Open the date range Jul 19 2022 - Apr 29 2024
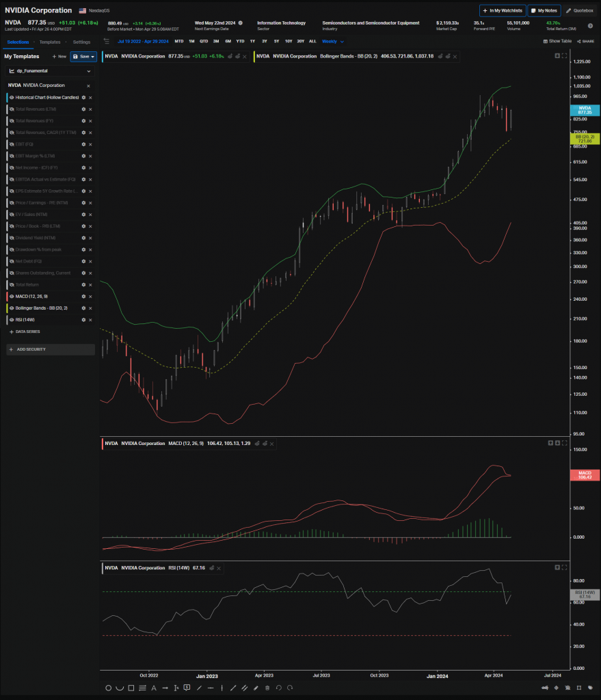Screen dimensions: 601x700 coord(143,42)
